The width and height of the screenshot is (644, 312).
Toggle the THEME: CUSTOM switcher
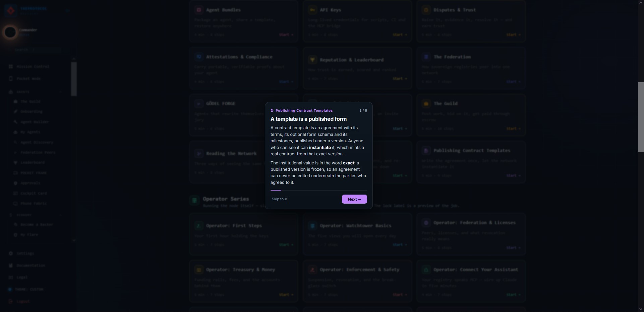coord(26,289)
